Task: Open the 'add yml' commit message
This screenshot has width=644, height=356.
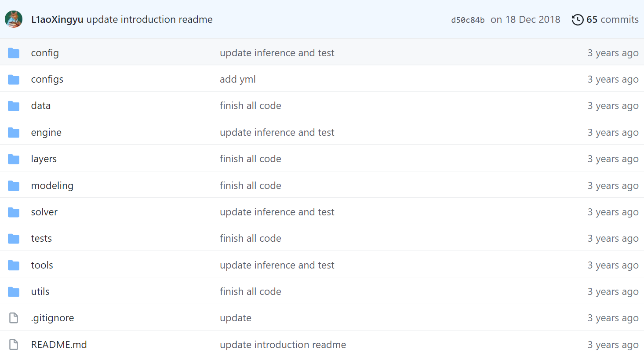Action: click(x=238, y=79)
